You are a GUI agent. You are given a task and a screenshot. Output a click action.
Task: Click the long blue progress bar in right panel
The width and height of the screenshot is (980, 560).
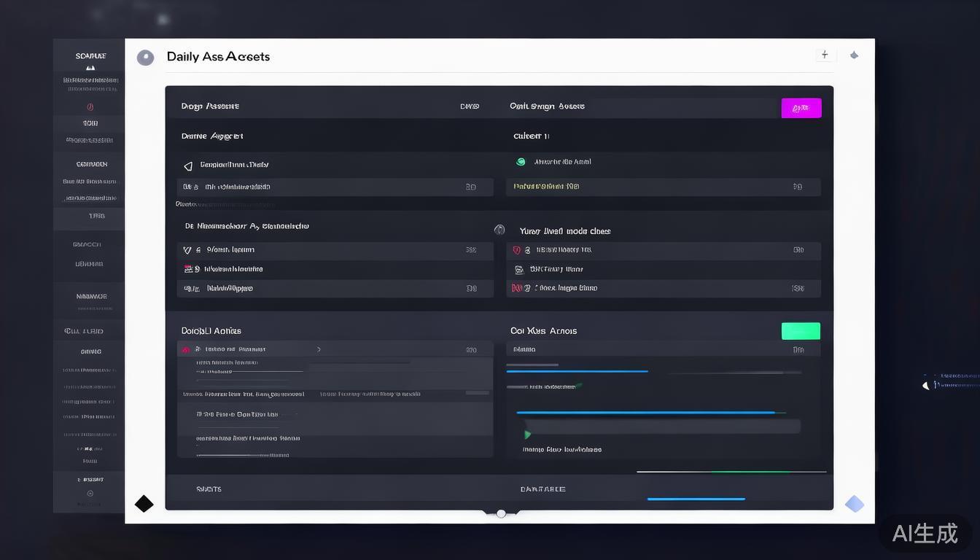tap(645, 413)
